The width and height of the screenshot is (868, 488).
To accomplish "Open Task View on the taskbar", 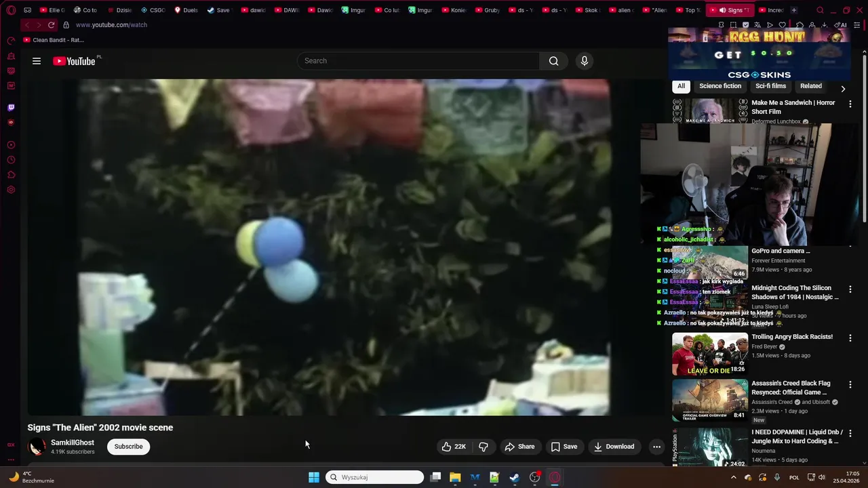I will pyautogui.click(x=436, y=477).
